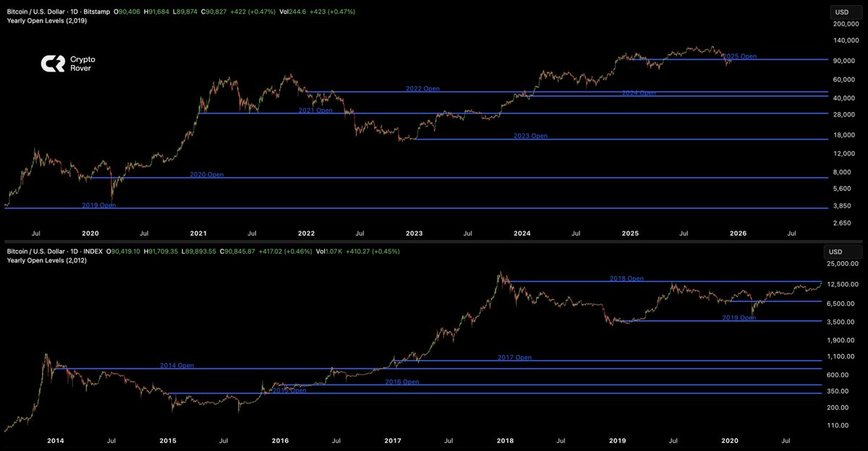868x451 pixels.
Task: Select the 2014 Open level label
Action: pyautogui.click(x=176, y=366)
